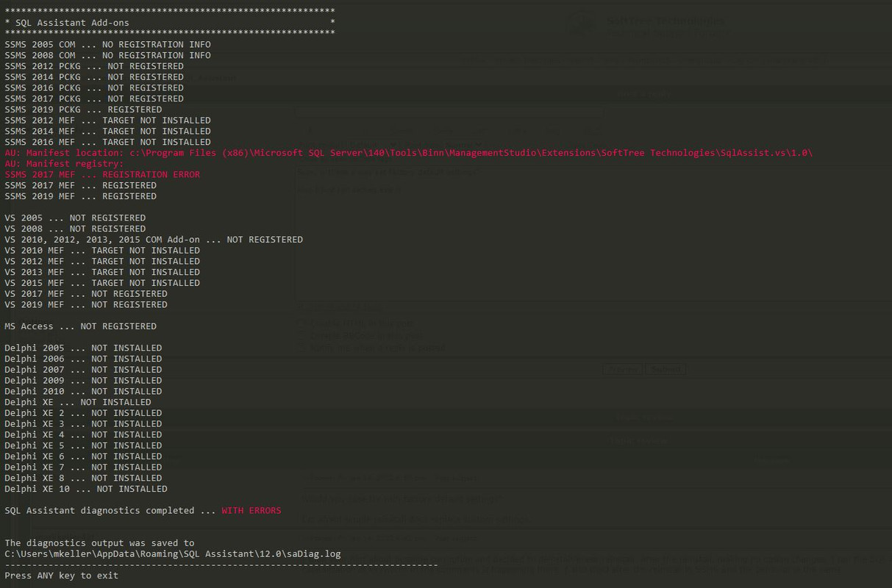The height and width of the screenshot is (588, 892).
Task: Click "VS 2015 MEF ... TARGET NOT INSTALLED"
Action: coord(102,283)
